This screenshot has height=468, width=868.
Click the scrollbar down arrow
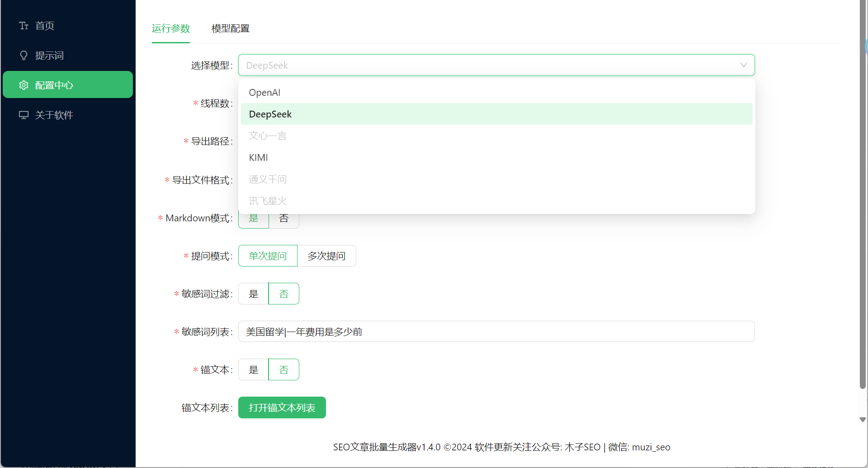point(863,420)
